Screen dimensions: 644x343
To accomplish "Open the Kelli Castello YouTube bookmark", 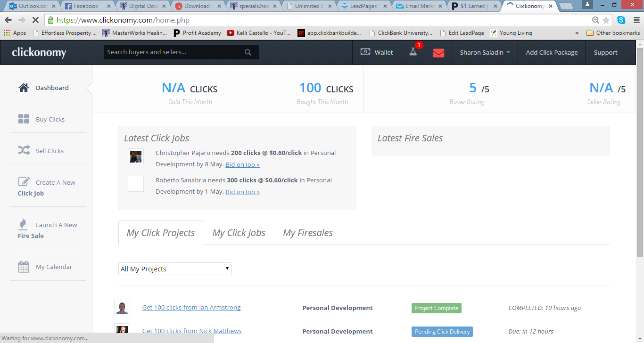I will click(x=258, y=33).
